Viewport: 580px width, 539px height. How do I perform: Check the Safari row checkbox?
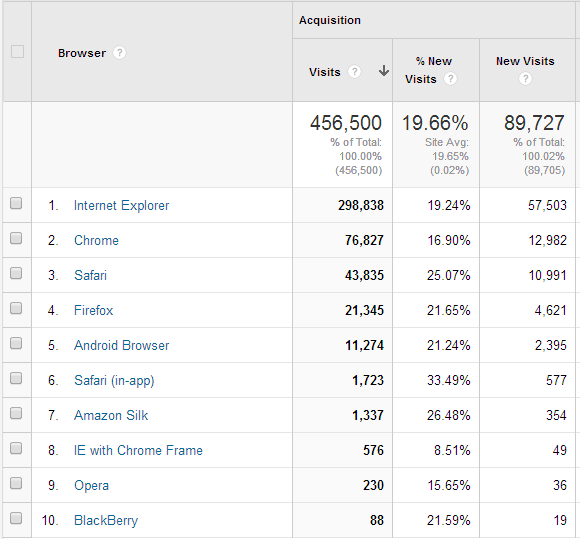[16, 273]
